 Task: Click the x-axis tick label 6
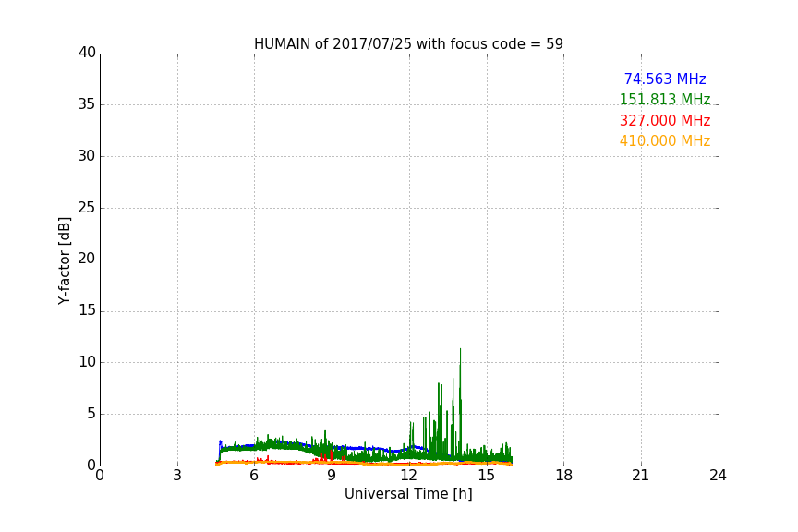(x=254, y=476)
